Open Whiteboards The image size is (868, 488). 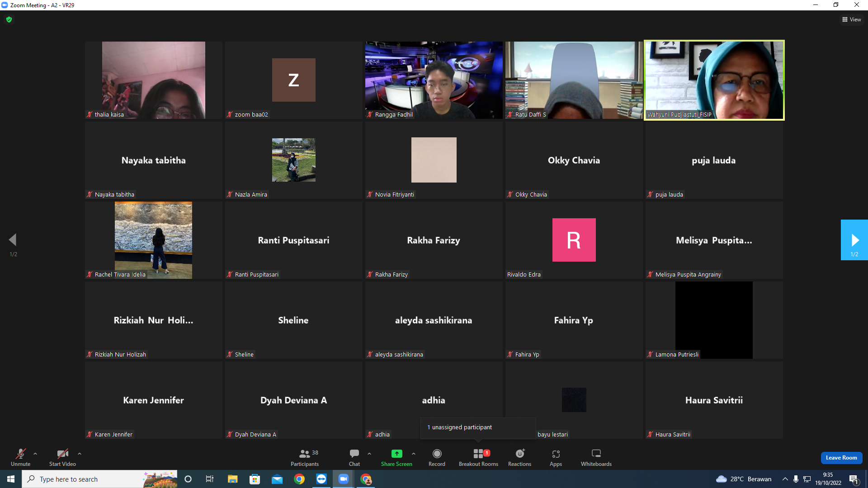pyautogui.click(x=596, y=457)
